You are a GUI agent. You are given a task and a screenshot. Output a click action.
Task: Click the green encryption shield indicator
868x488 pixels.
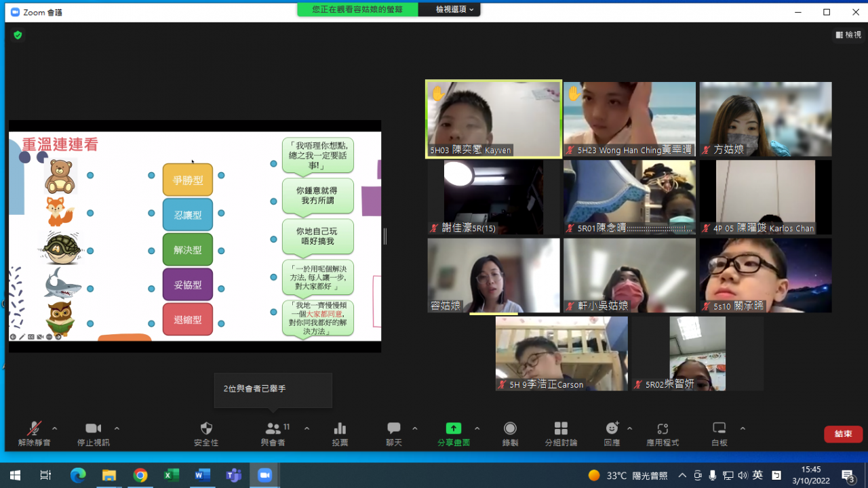(18, 35)
